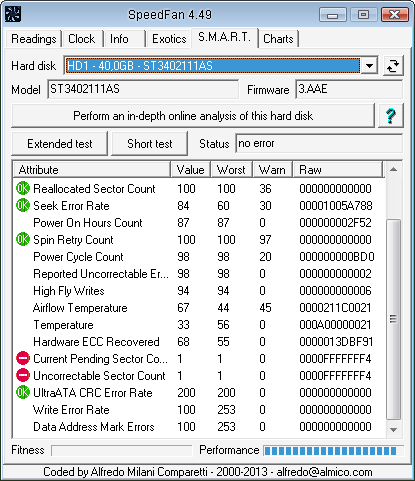Viewport: 415px width, 481px height.
Task: Click the attribute list scrollbar thumb
Action: tap(393, 319)
